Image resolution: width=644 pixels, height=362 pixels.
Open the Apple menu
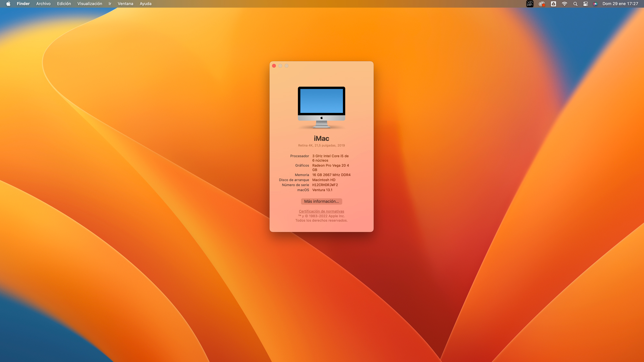tap(8, 4)
